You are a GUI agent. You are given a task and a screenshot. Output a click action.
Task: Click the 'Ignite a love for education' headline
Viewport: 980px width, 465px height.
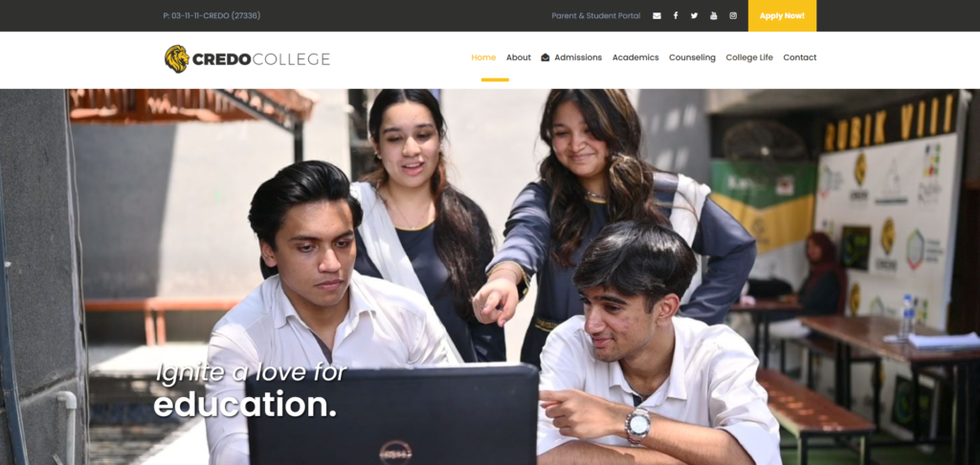pos(250,388)
